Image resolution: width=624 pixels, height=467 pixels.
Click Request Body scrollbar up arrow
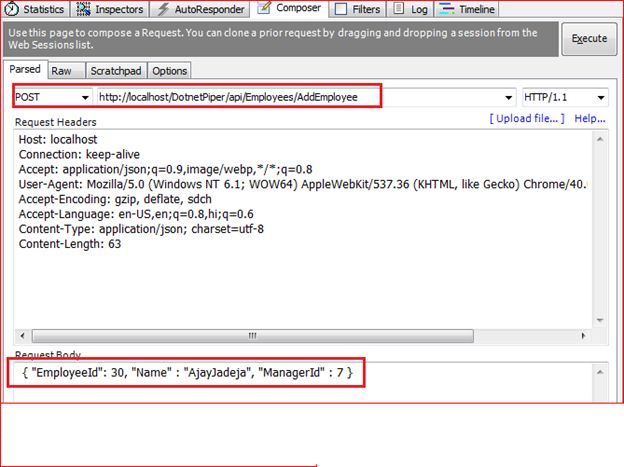click(600, 372)
